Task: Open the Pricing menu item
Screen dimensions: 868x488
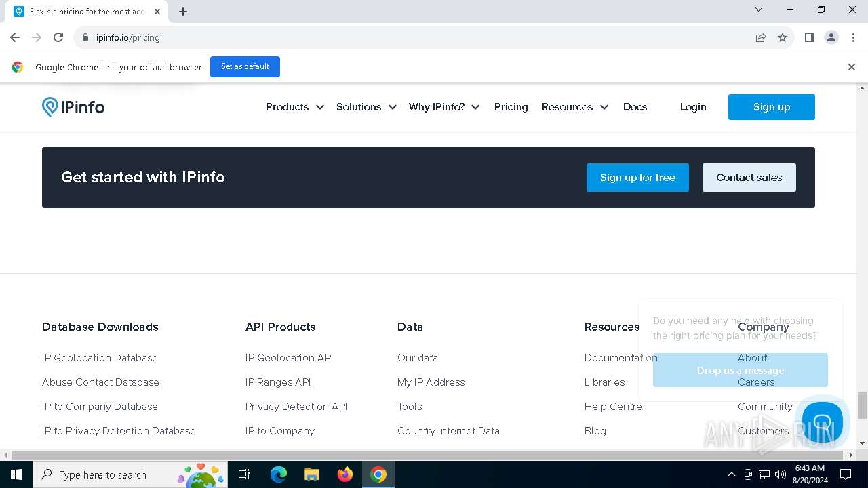Action: [511, 107]
